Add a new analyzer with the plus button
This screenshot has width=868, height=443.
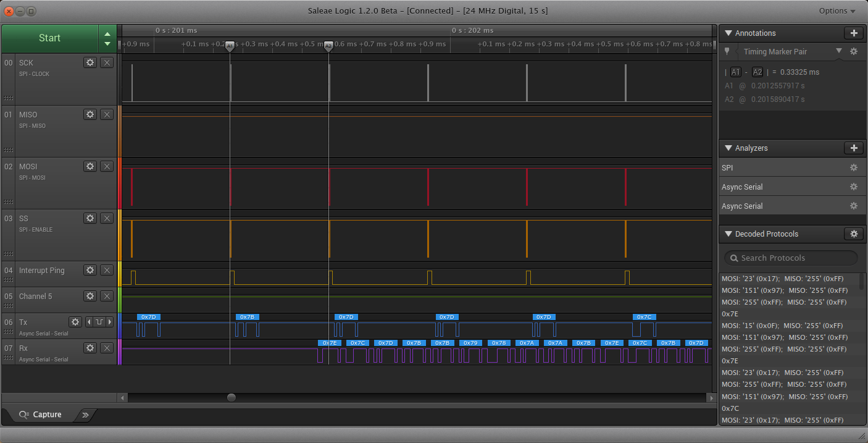(853, 148)
